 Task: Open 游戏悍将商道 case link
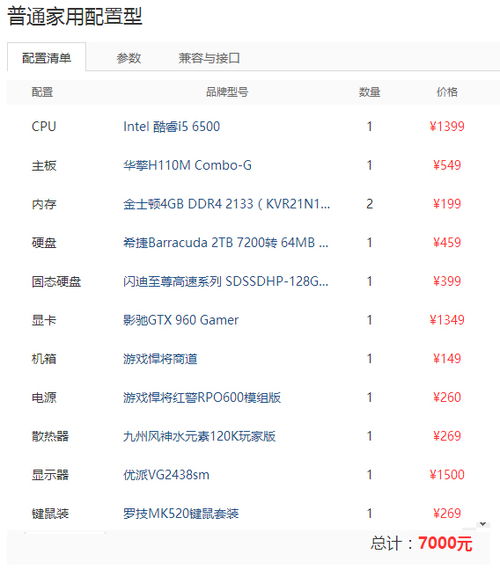160,359
